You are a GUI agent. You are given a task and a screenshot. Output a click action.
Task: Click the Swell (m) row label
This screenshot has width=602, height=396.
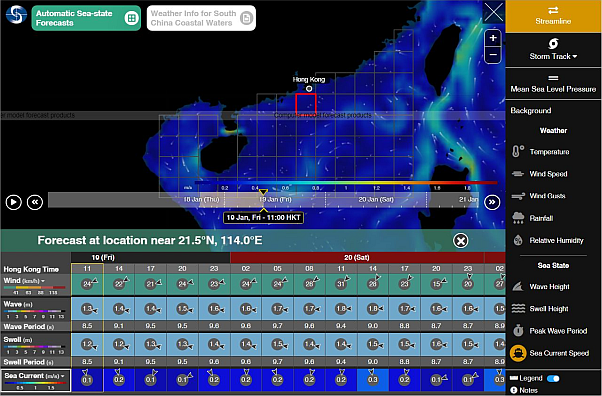(18, 340)
